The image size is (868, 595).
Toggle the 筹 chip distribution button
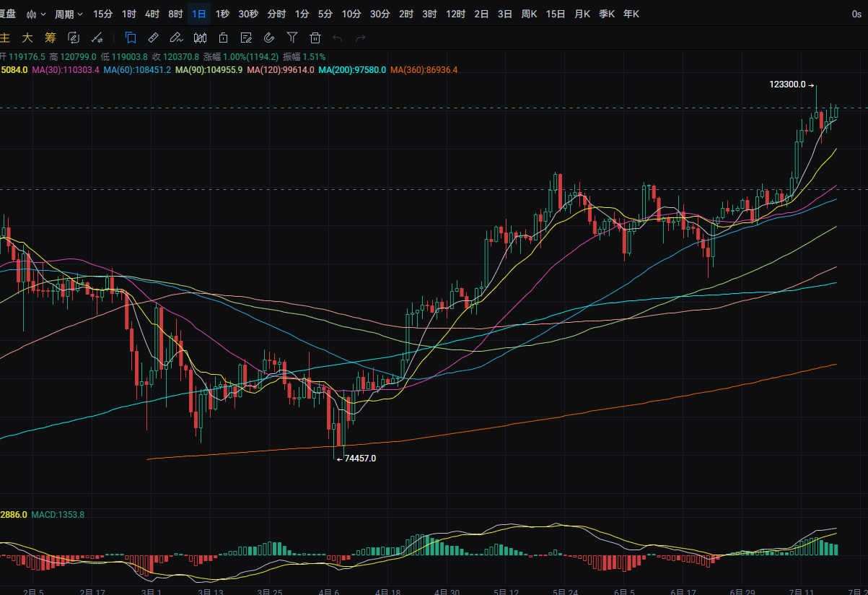[50, 38]
